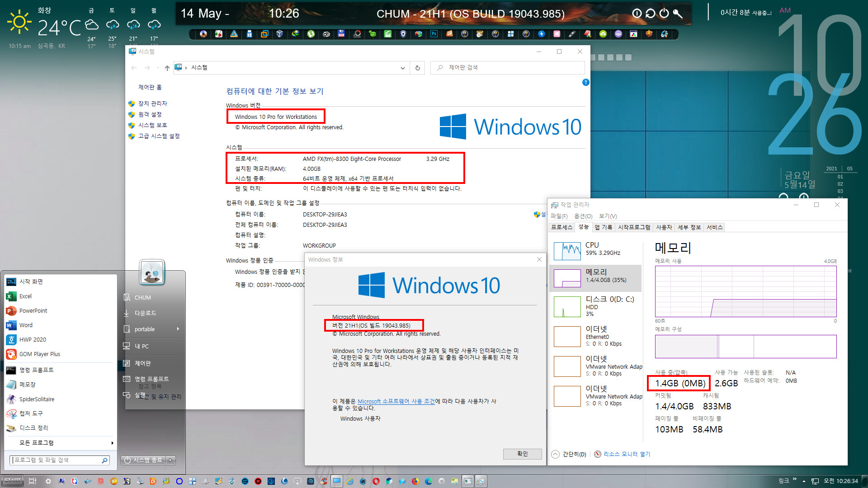Select Ethernet0 이더넷 performance item

[x=596, y=336]
